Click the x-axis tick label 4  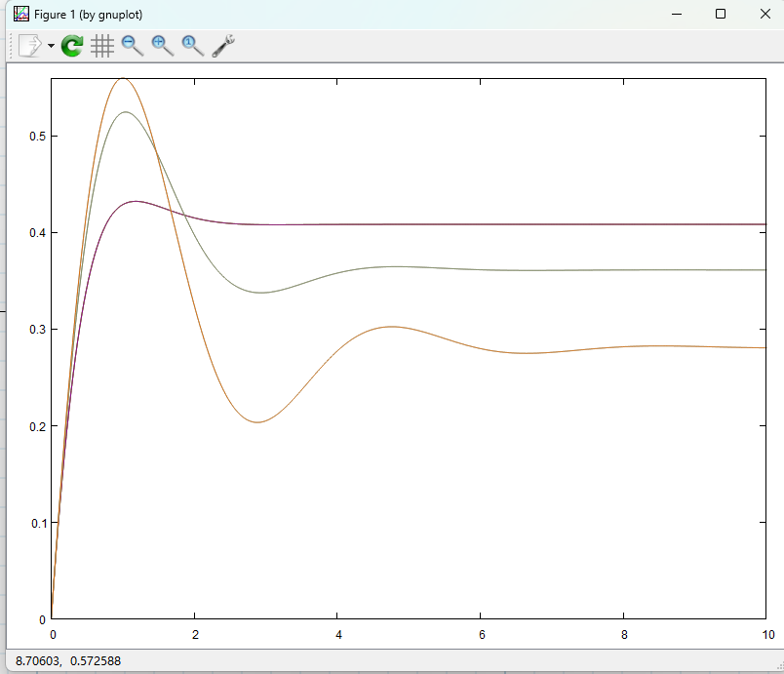pos(337,635)
